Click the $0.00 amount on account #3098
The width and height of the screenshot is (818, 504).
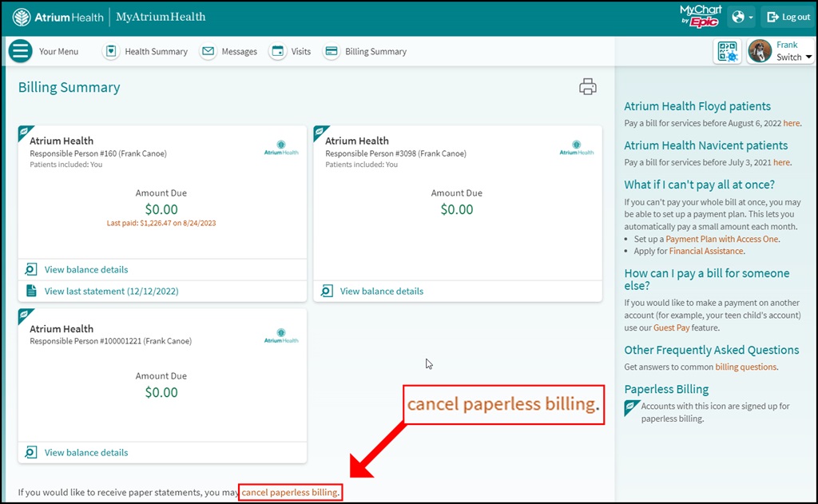click(456, 209)
